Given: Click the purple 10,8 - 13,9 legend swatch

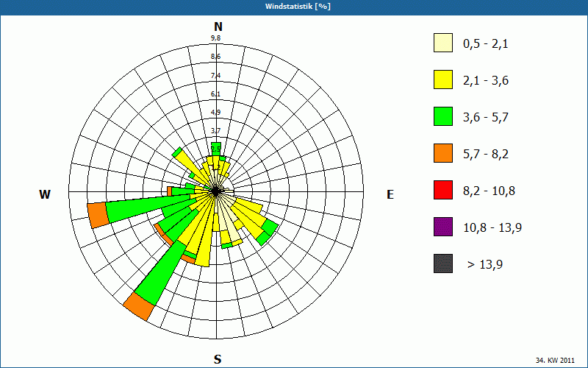Looking at the screenshot, I should [x=443, y=227].
